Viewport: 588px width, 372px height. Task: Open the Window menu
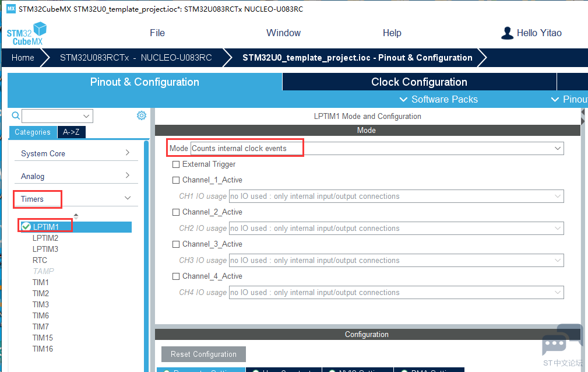coord(283,33)
